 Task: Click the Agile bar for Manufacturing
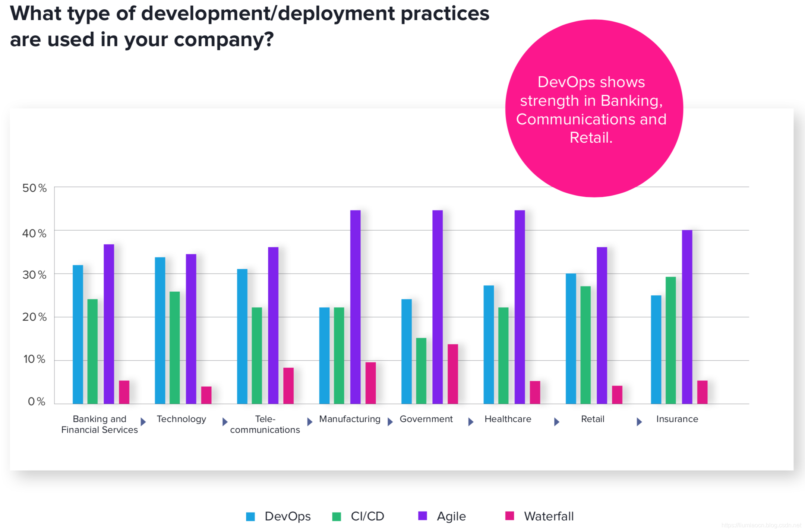click(355, 307)
